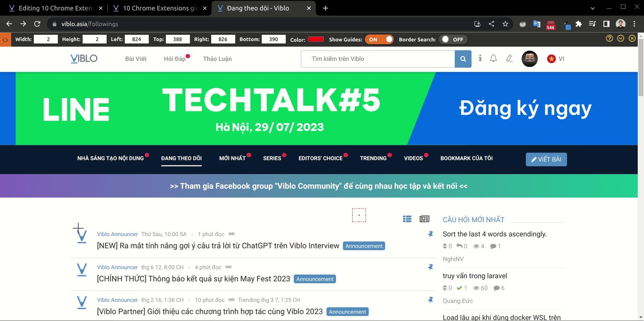Switch to second '10 Chrome Extensions' tab
644x321 pixels.
coord(159,8)
